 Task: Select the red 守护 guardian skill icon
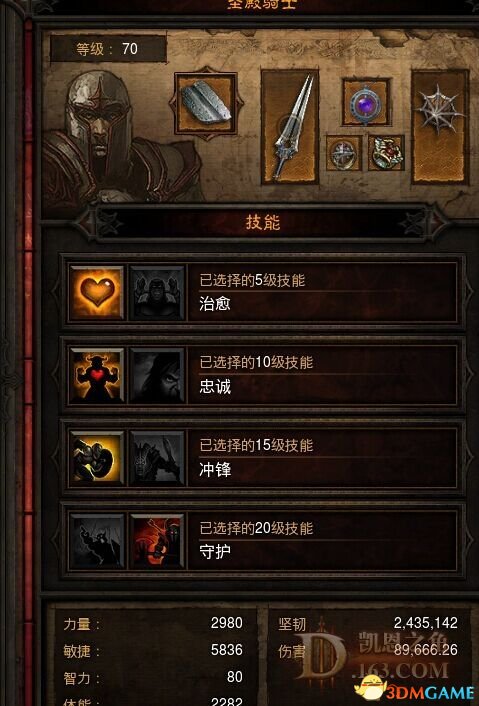click(x=157, y=541)
